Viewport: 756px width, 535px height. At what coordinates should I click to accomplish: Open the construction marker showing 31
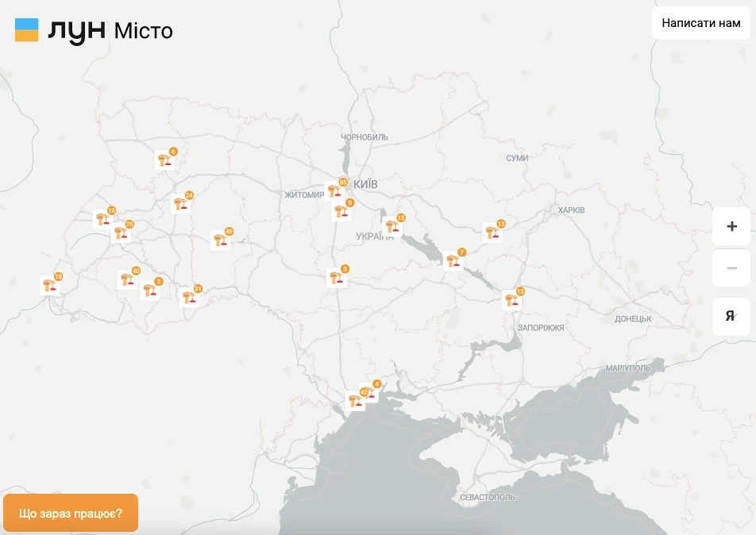189,297
